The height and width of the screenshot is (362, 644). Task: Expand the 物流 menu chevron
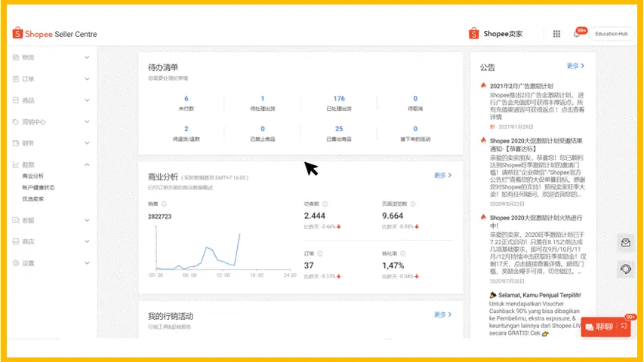(x=87, y=57)
